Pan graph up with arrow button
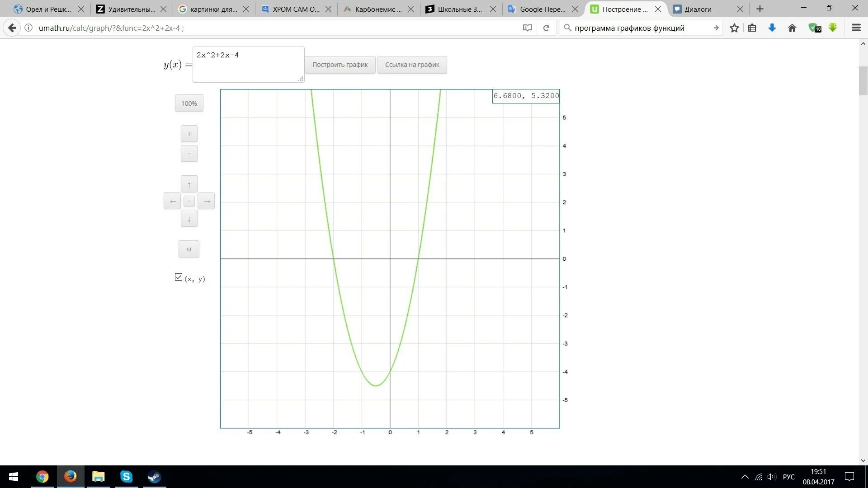This screenshot has height=488, width=868. (x=189, y=184)
